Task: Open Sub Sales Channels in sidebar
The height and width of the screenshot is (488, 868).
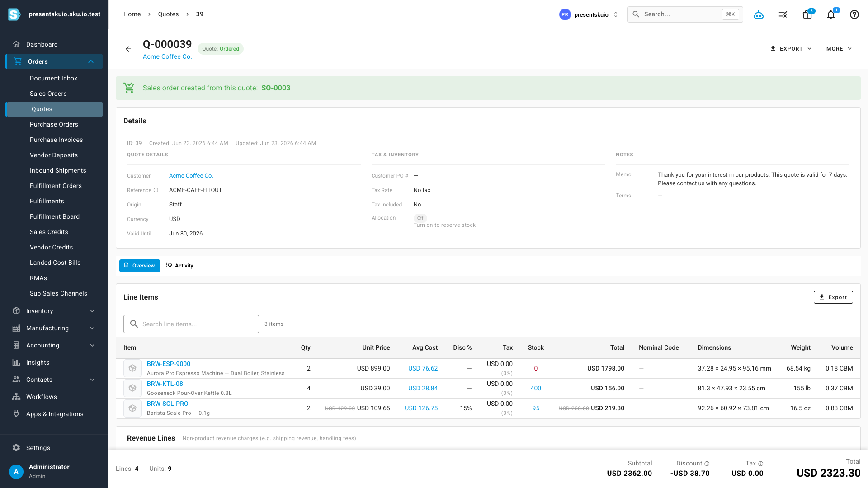Action: [x=54, y=293]
